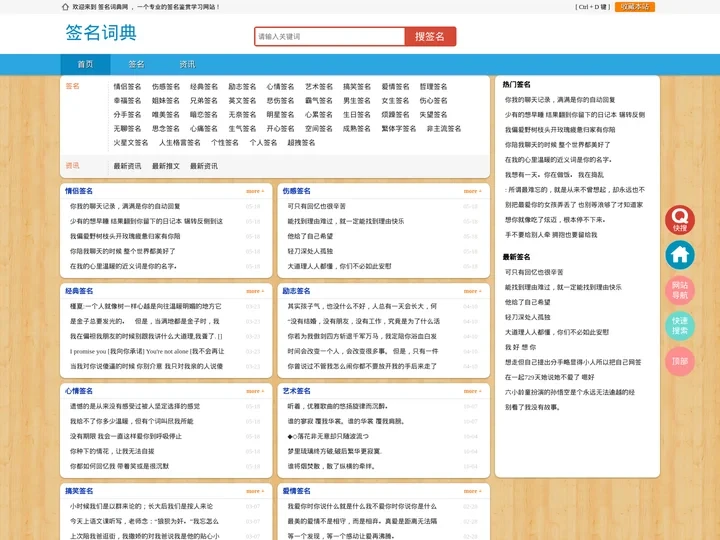The height and width of the screenshot is (540, 720).
Task: Open '没有期限 我会一直这样爱你' entry
Action: click(x=126, y=436)
